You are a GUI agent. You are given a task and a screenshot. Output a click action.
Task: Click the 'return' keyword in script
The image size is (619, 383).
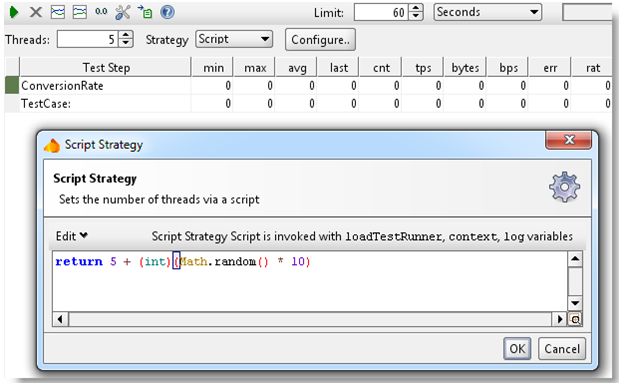[79, 261]
